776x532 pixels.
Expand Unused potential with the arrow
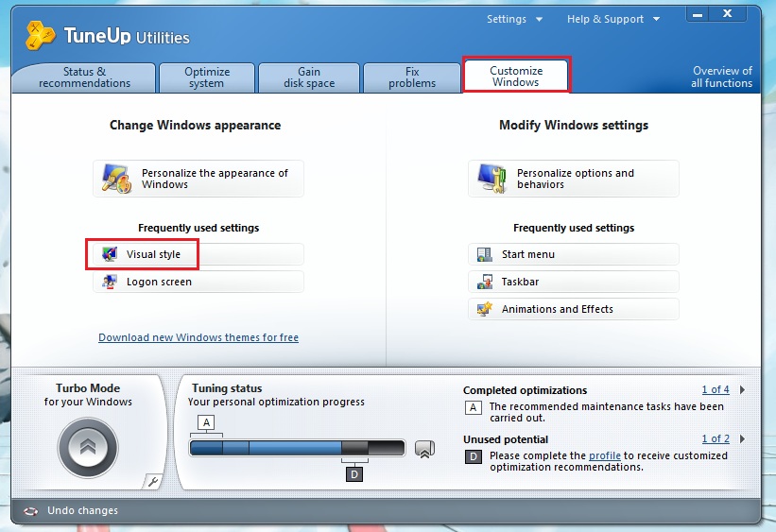point(742,439)
